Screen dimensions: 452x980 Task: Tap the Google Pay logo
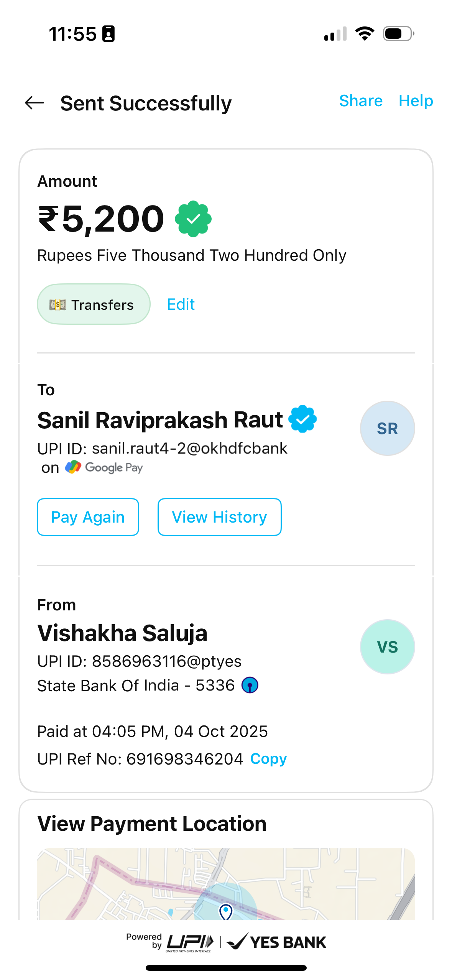(104, 468)
